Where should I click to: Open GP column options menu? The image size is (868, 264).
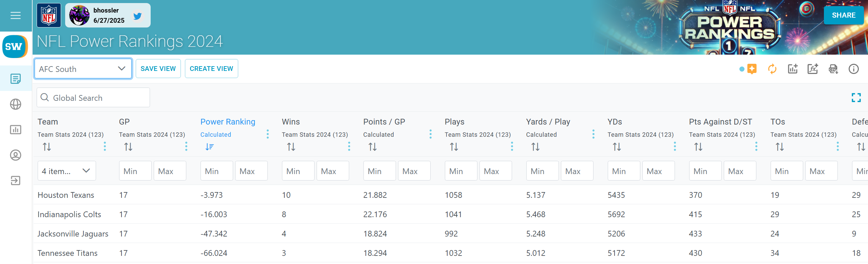point(186,146)
